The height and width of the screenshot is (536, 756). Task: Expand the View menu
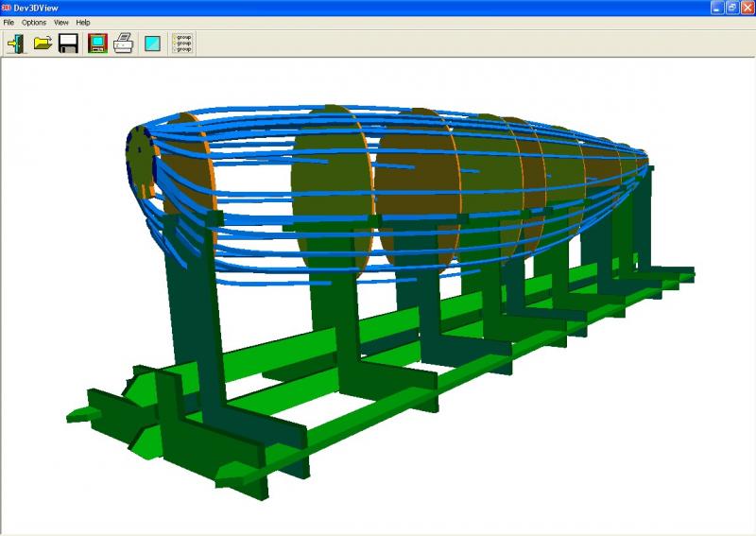(x=61, y=22)
